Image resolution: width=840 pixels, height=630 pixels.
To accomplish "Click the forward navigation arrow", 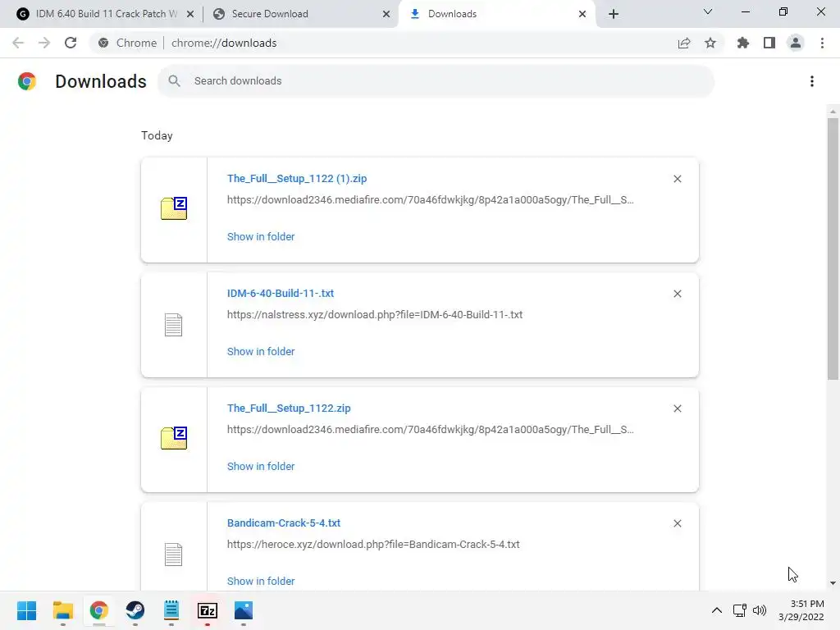I will pos(44,43).
